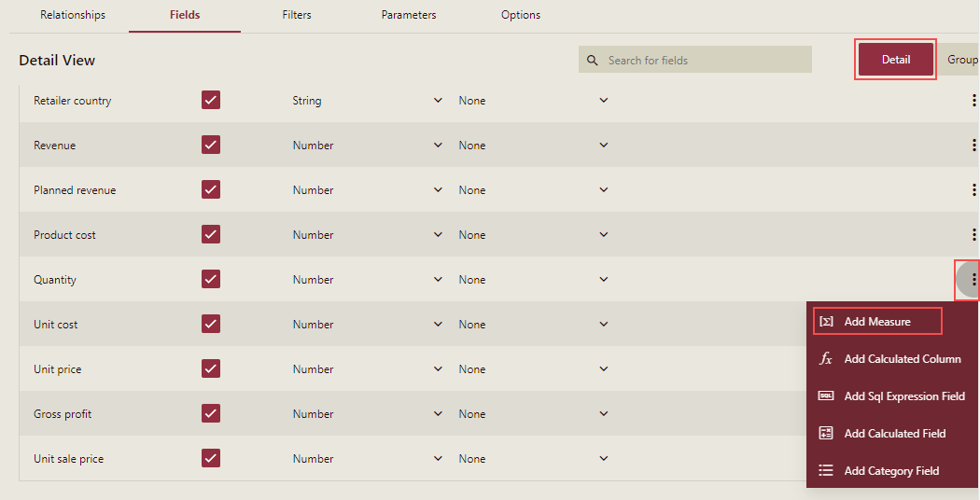This screenshot has height=500, width=980.
Task: Toggle the Gross profit checkbox
Action: (211, 414)
